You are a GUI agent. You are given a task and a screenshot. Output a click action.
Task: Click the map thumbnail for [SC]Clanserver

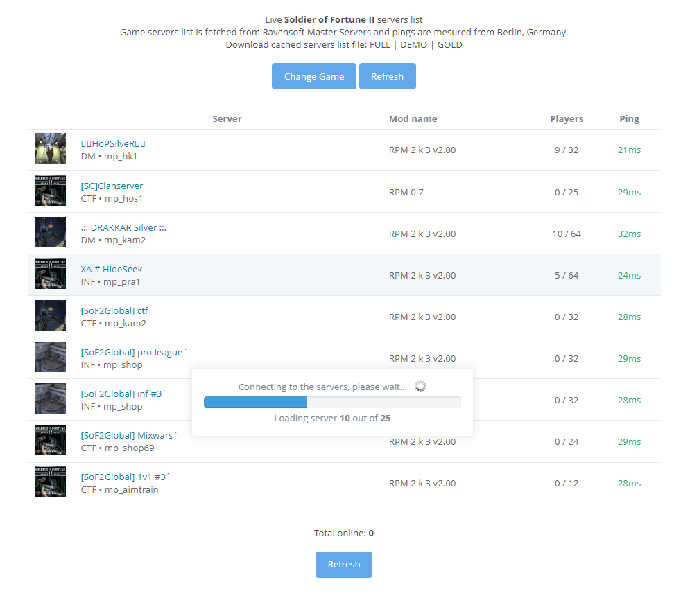(x=51, y=191)
